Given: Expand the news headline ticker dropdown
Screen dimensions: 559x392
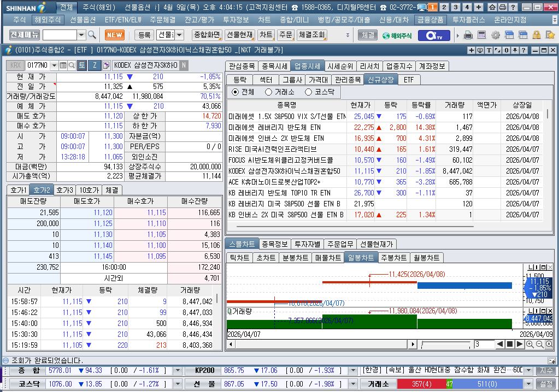Looking at the screenshot, I should [x=529, y=371].
